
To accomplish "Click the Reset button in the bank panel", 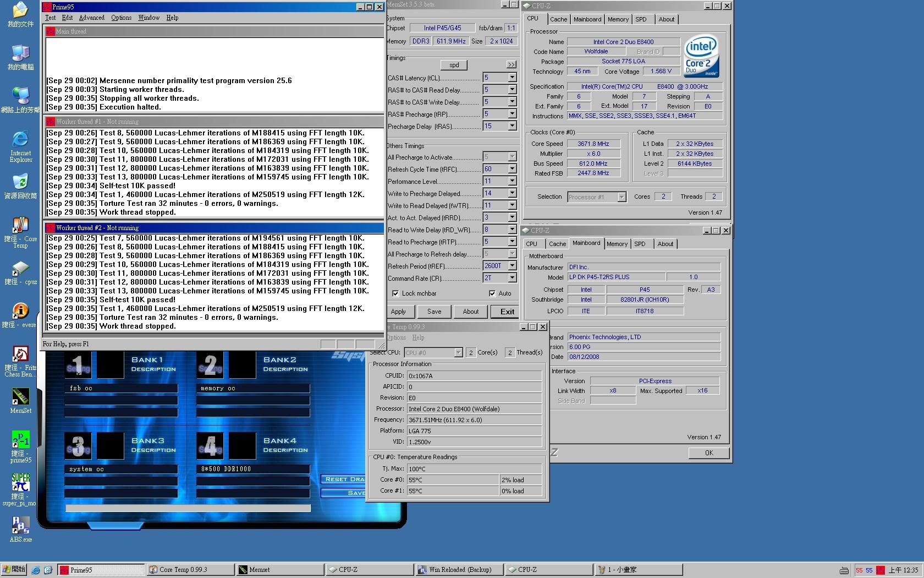I will point(344,479).
